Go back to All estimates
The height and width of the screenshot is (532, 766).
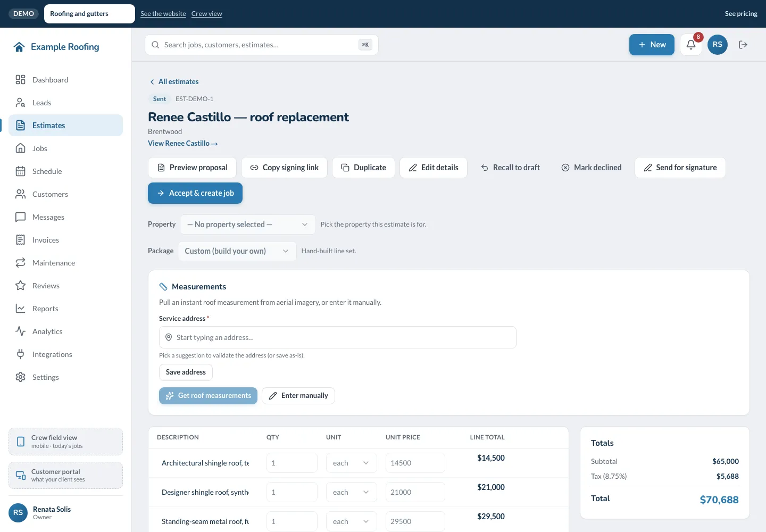pos(174,81)
